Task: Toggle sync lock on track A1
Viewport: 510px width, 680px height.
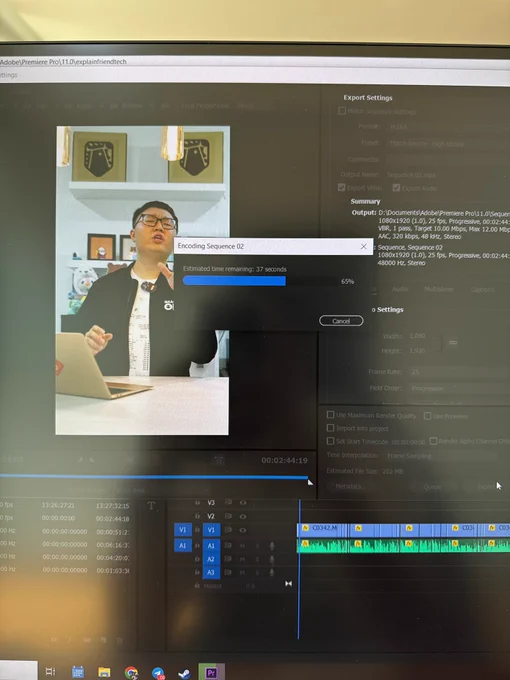Action: tap(228, 545)
